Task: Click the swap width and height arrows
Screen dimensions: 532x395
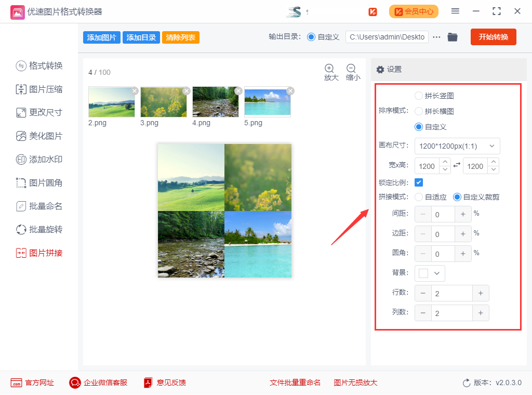Action: 457,165
